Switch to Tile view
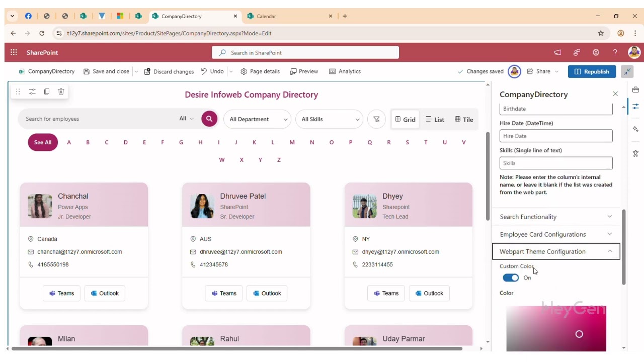This screenshot has width=644, height=362. (x=464, y=119)
